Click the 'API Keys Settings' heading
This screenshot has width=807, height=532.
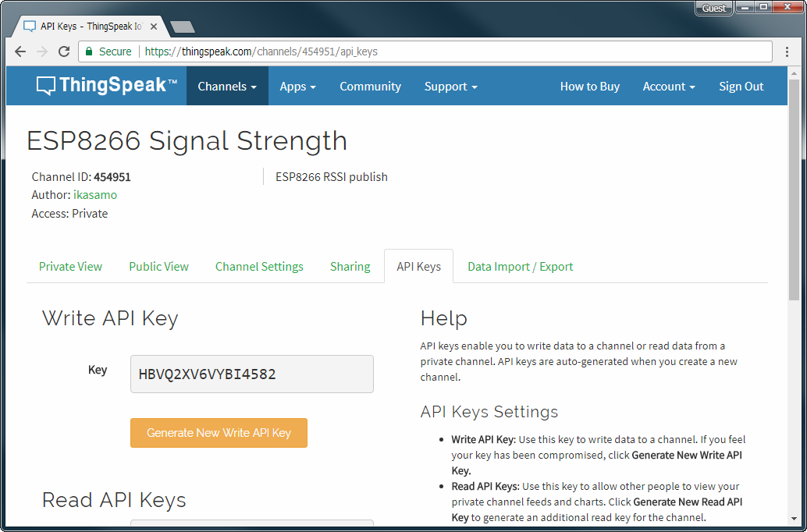[489, 412]
